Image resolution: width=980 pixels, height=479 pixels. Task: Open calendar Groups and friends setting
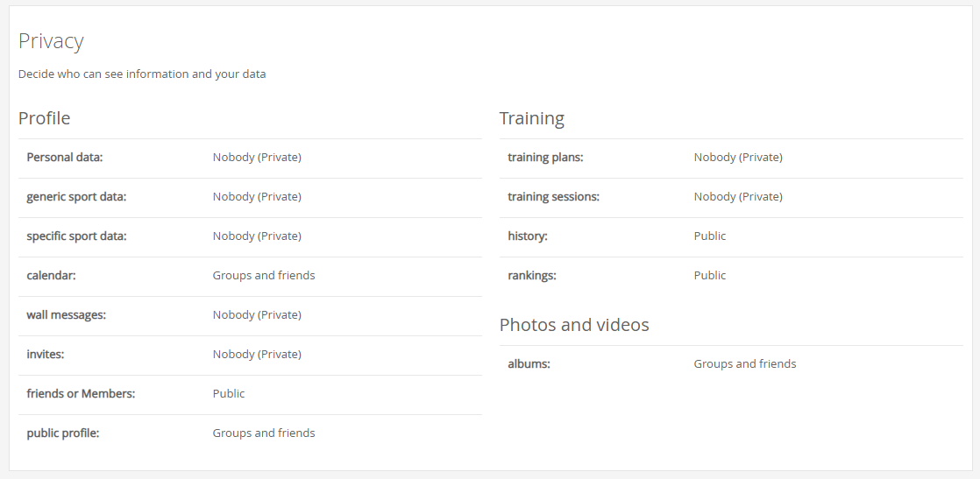tap(263, 276)
